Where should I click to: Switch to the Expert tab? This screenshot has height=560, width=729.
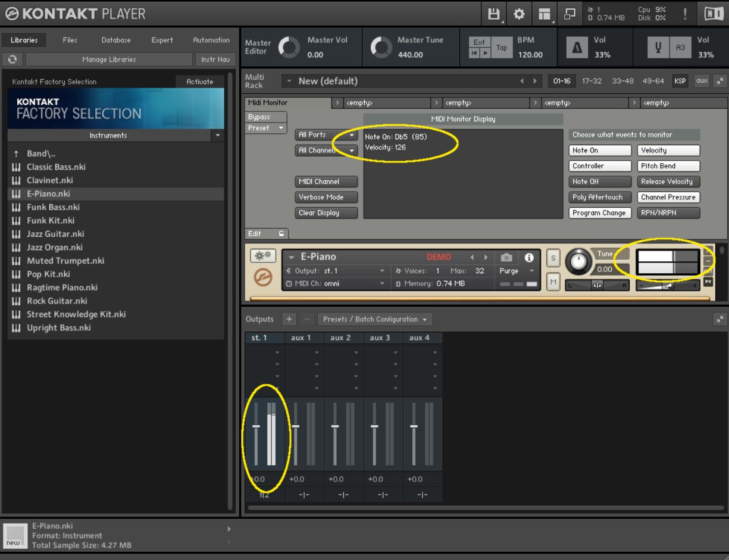[x=162, y=40]
